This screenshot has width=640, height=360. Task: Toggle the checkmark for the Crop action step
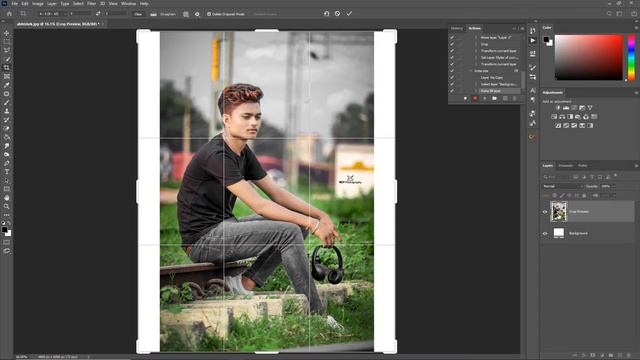[452, 44]
